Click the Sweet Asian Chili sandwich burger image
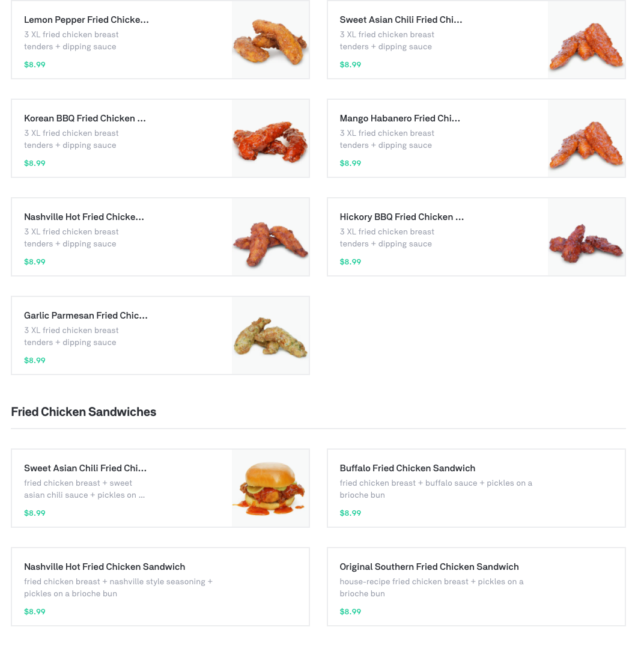644x645 pixels. (270, 489)
